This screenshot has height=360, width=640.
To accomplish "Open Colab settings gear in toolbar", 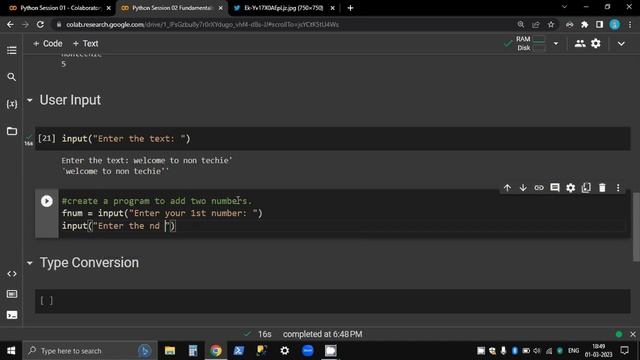I will click(596, 43).
